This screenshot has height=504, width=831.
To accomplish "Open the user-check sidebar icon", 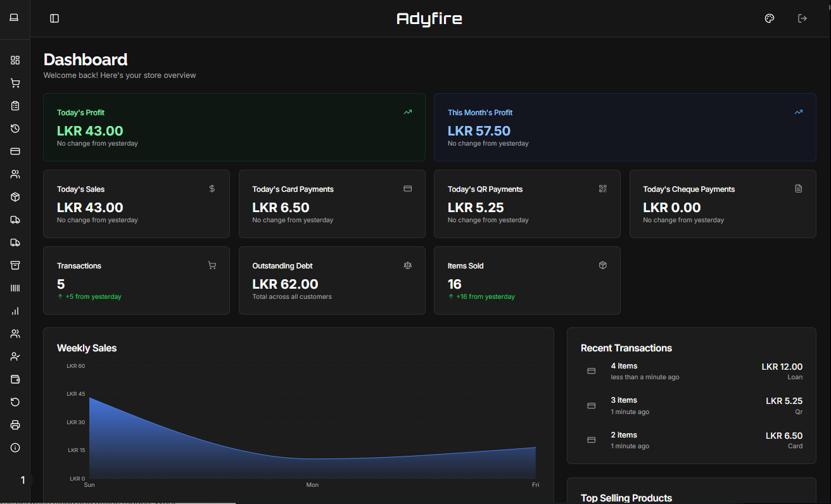I will click(x=15, y=356).
